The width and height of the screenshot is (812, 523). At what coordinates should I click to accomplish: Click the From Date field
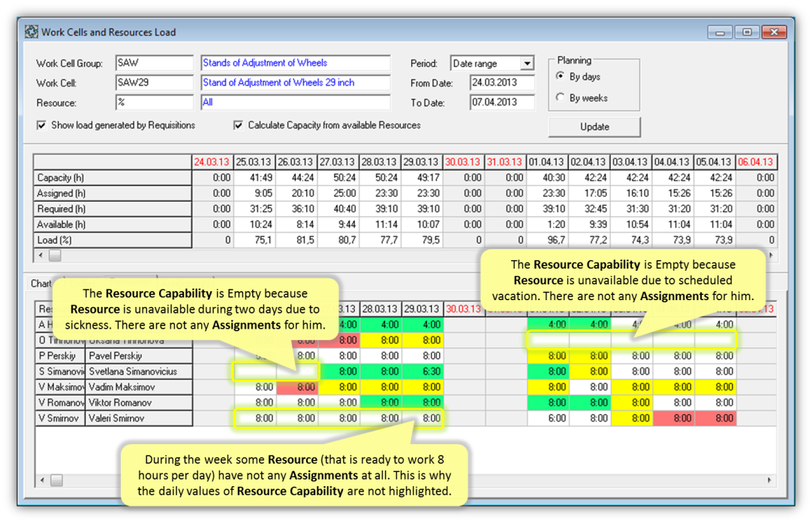coord(502,83)
